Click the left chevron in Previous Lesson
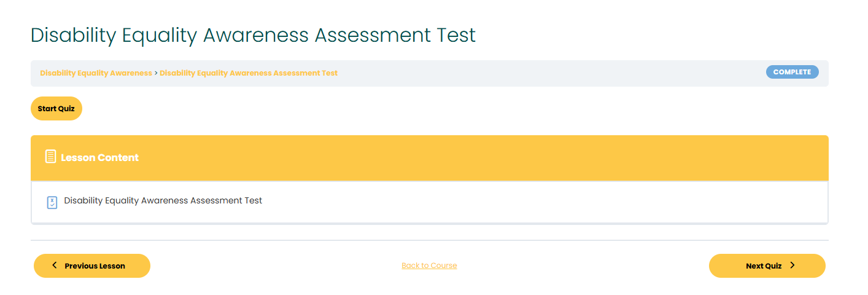The image size is (868, 295). [55, 265]
